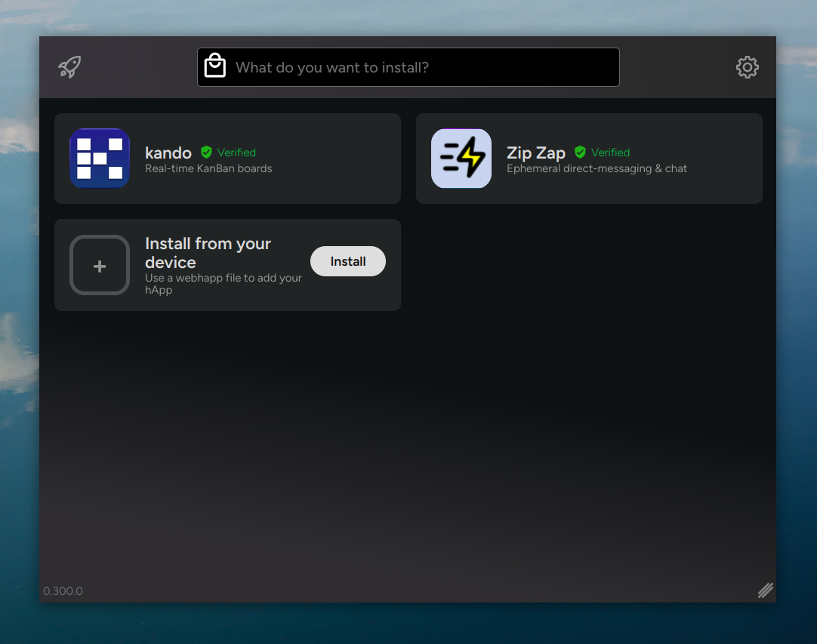Open the "Zip Zap" app title

[x=535, y=153]
